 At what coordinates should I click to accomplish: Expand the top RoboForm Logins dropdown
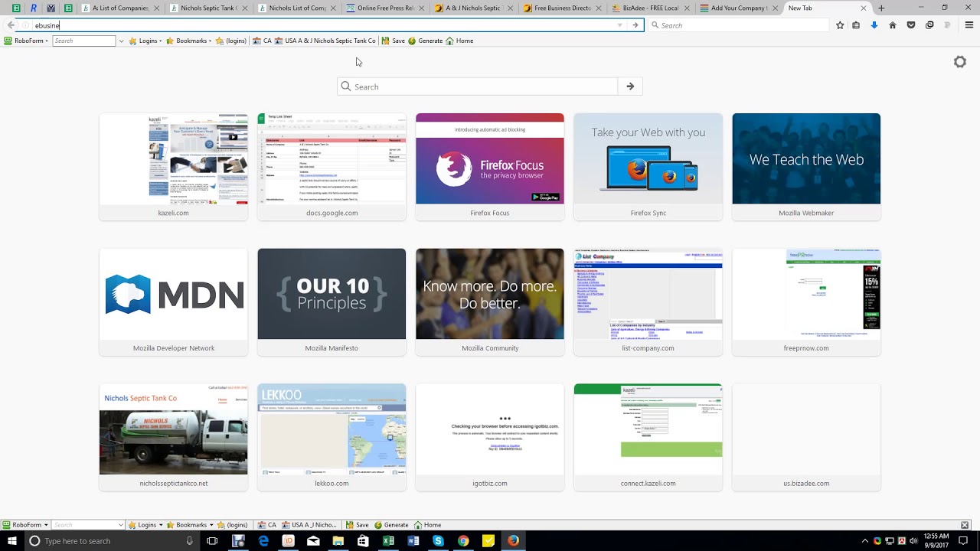tap(161, 41)
